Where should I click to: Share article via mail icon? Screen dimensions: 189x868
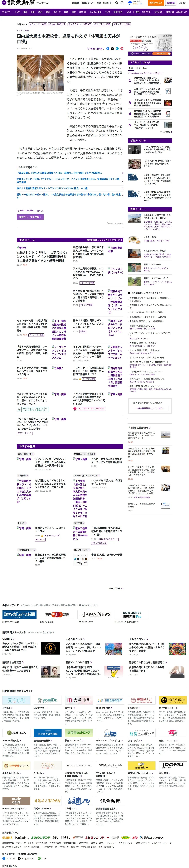click(x=122, y=49)
